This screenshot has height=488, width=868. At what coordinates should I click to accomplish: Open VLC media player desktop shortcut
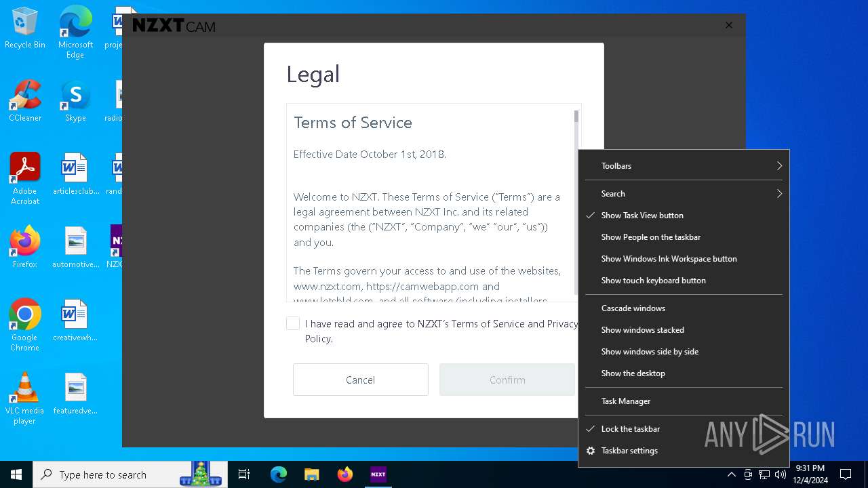(x=25, y=399)
